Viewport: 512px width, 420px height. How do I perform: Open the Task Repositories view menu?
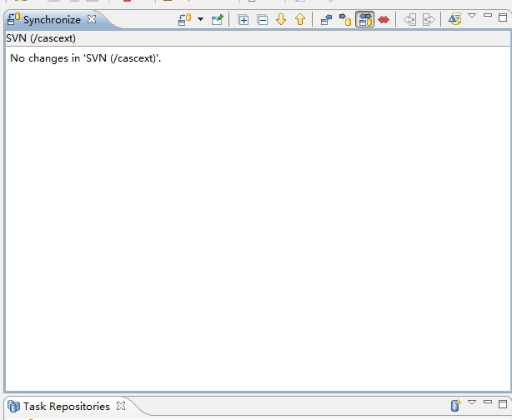click(x=472, y=402)
